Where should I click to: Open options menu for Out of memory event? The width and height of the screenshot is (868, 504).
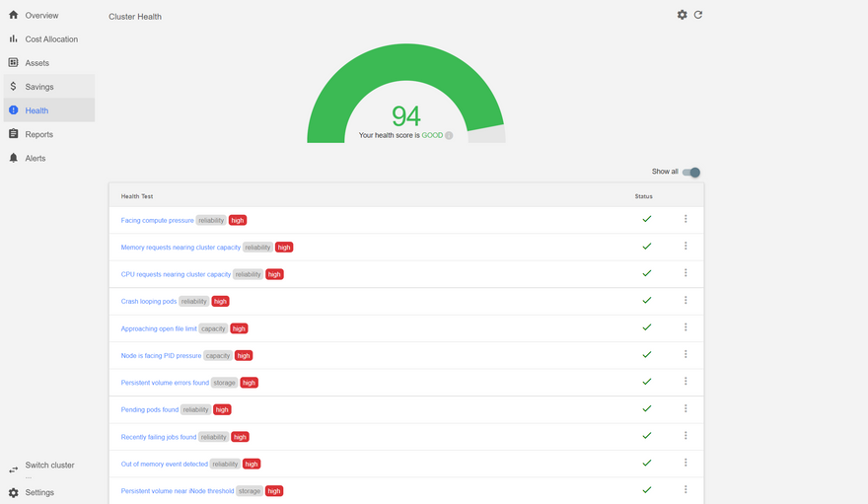(x=686, y=463)
